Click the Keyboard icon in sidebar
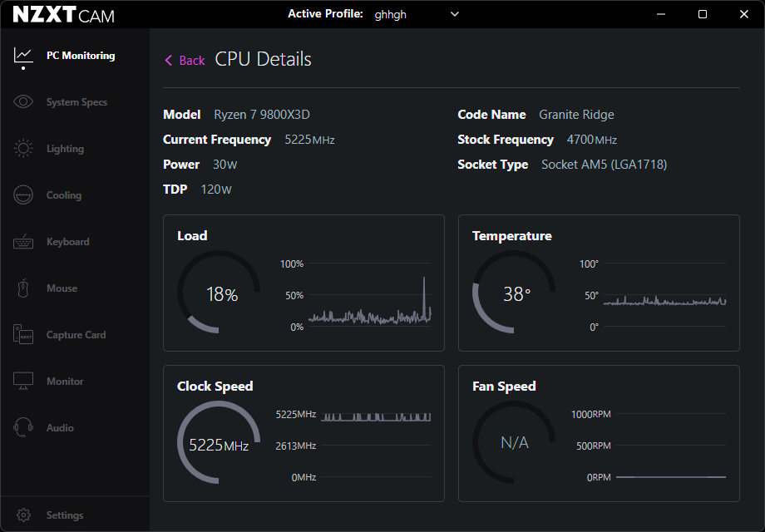Screen dimensions: 765x532 coord(23,242)
